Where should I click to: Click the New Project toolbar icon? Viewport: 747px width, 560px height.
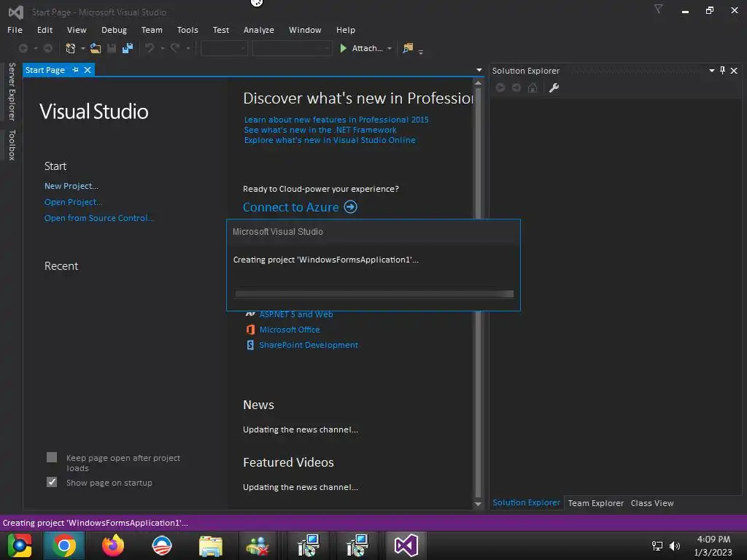(71, 48)
